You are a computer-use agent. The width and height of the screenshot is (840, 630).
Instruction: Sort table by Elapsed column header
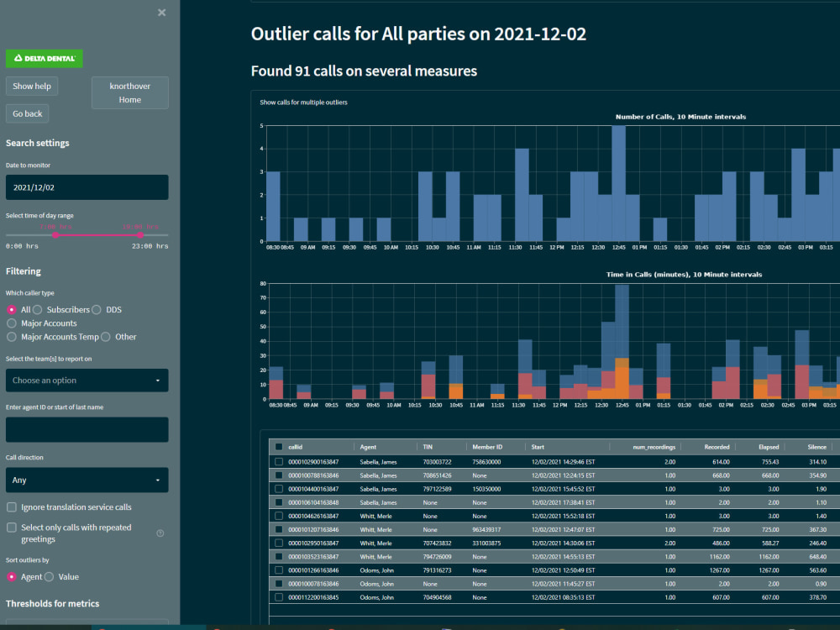click(x=769, y=447)
